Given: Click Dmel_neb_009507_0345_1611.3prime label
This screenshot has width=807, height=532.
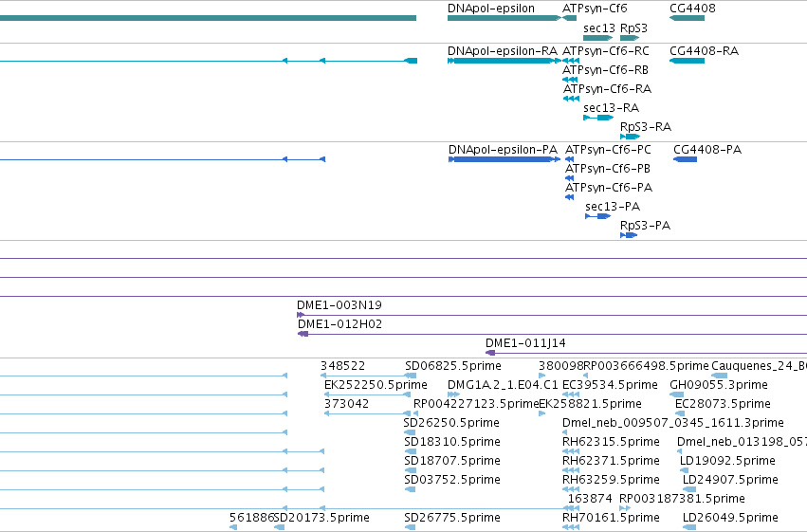Looking at the screenshot, I should pos(672,423).
